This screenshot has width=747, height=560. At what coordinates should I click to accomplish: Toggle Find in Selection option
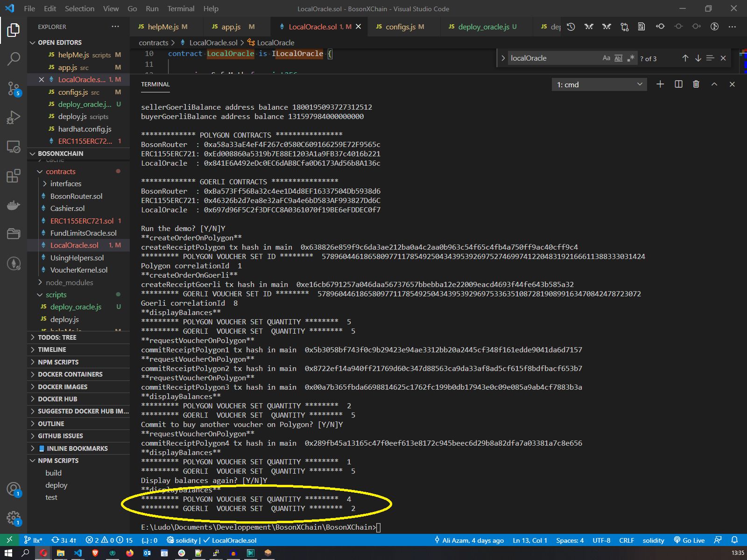(710, 58)
